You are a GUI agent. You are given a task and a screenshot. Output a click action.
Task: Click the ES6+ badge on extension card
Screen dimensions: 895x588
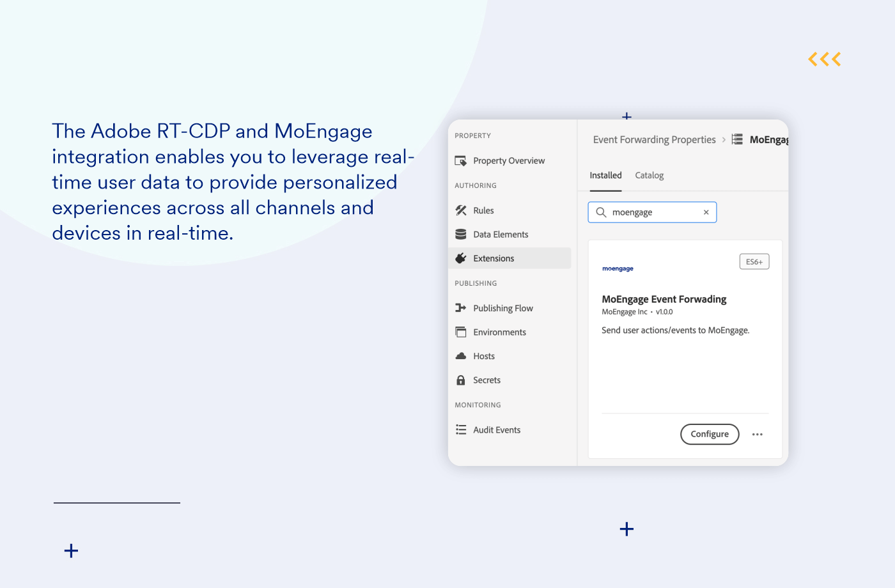click(x=754, y=262)
